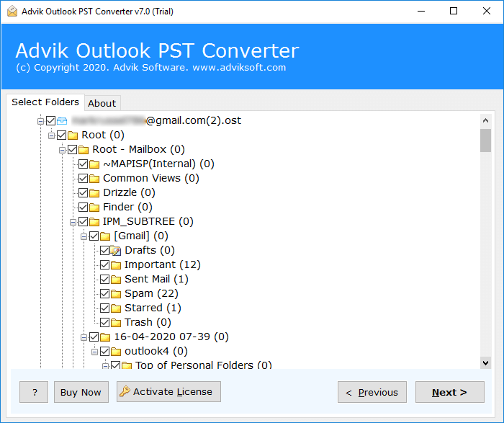Click the Common Views folder icon

(x=94, y=179)
